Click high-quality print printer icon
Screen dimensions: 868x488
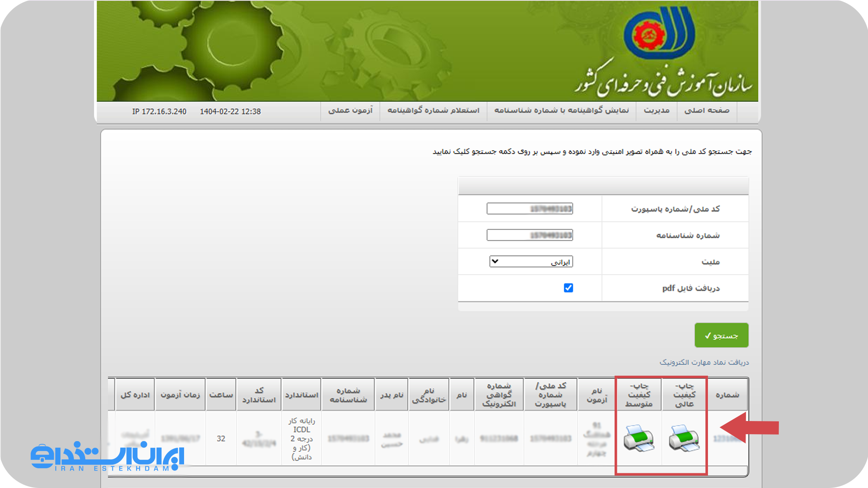click(684, 438)
